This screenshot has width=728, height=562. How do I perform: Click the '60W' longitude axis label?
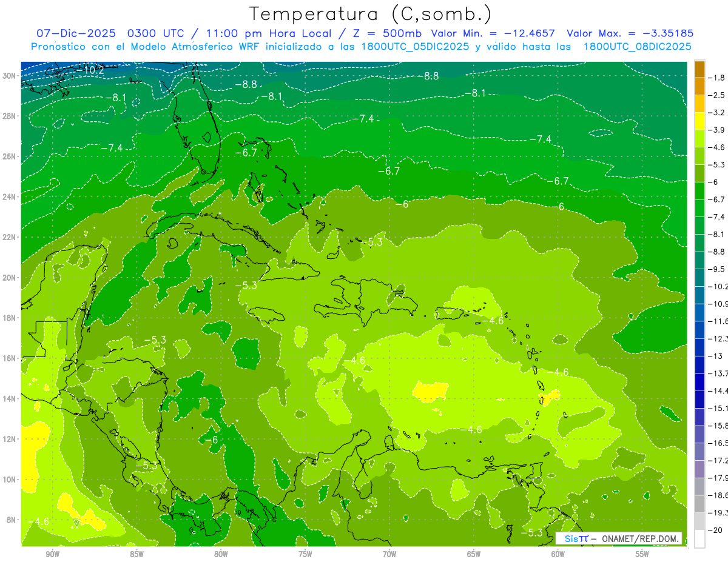558,554
